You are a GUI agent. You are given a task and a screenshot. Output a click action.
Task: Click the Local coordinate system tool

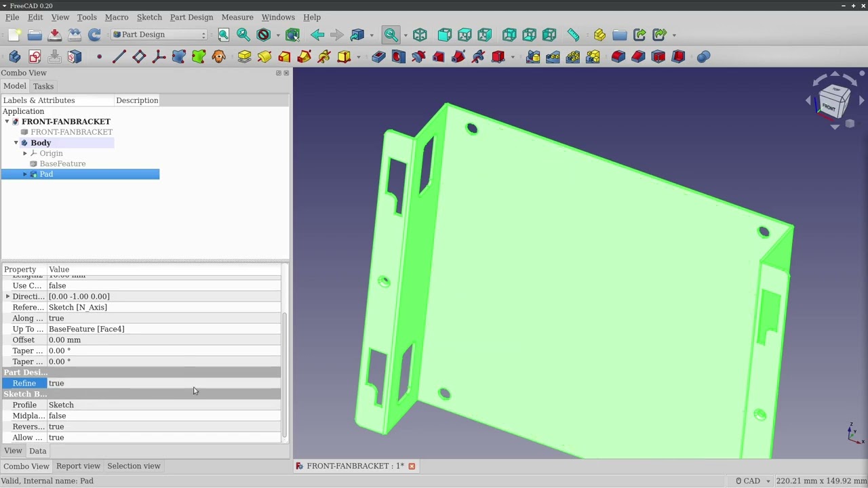(159, 57)
